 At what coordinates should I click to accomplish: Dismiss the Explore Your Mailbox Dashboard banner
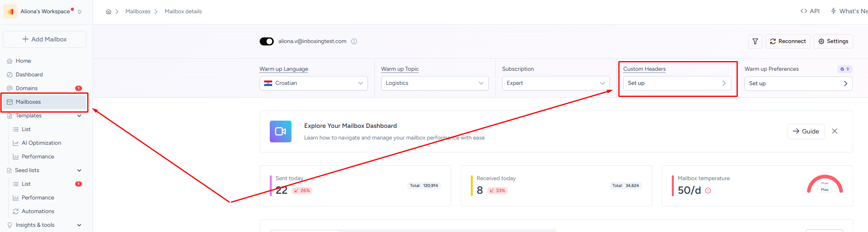(835, 131)
